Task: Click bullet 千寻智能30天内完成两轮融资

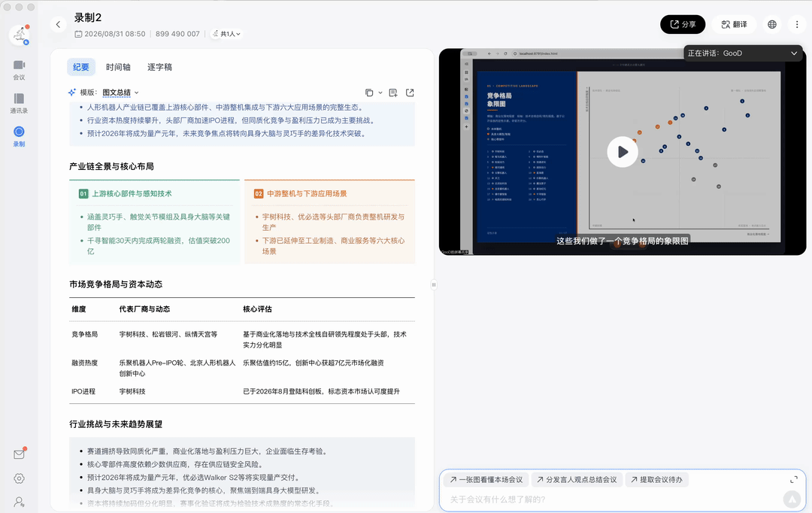Action: coord(159,246)
